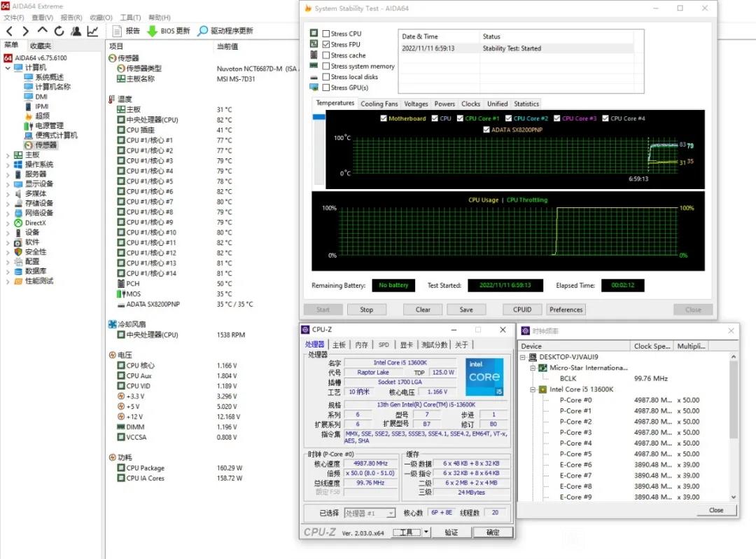Image resolution: width=756 pixels, height=559 pixels.
Task: Go back with the AIDA64 back arrow
Action: 10,32
